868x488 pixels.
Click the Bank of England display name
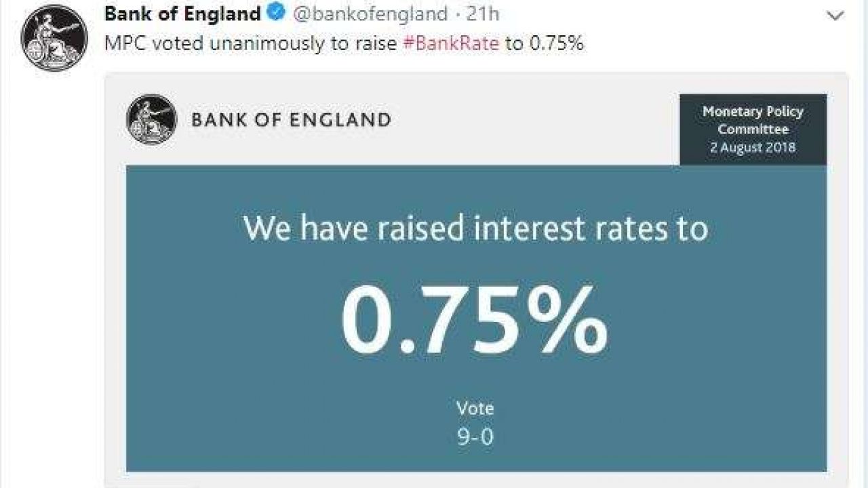pyautogui.click(x=182, y=14)
